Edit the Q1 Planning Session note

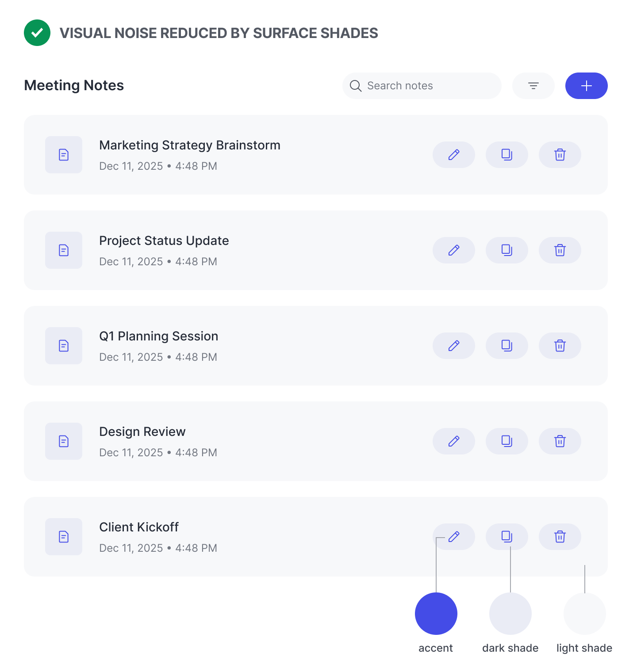tap(453, 346)
